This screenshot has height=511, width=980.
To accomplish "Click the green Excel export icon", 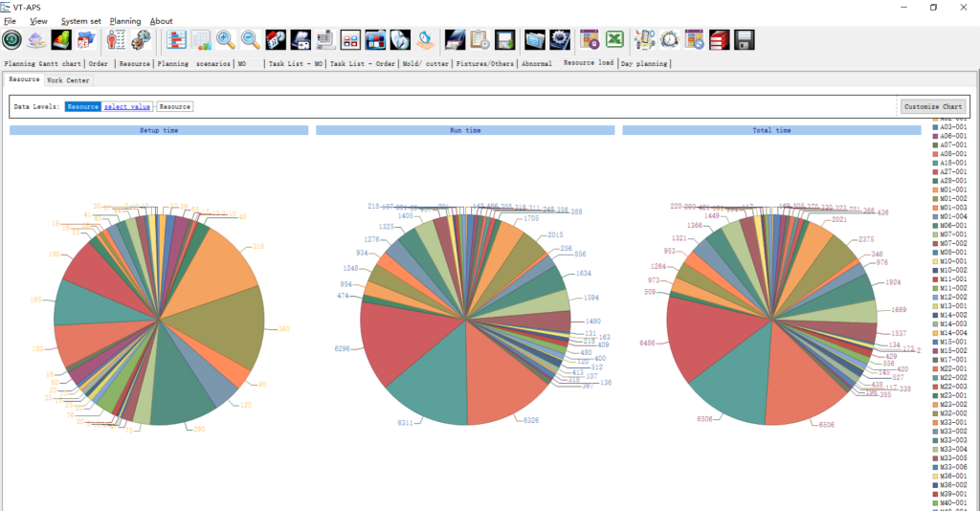I will (614, 39).
